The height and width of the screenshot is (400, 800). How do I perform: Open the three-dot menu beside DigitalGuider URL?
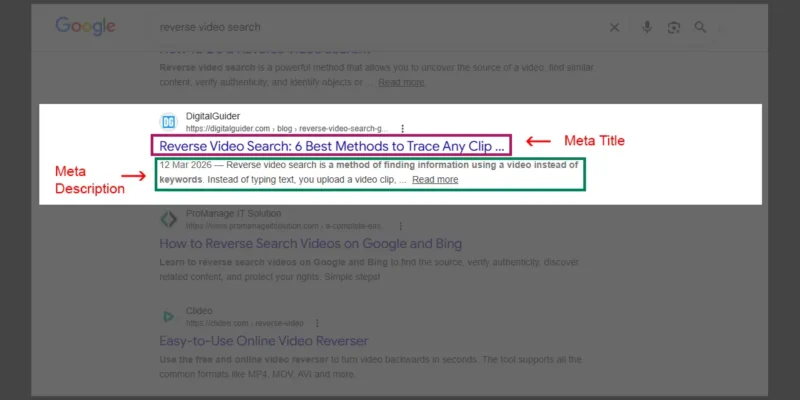pos(403,129)
